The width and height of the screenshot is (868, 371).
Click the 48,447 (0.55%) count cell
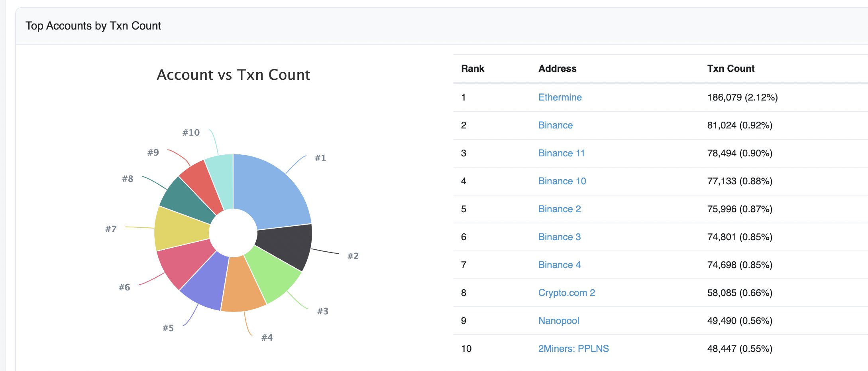pyautogui.click(x=740, y=349)
